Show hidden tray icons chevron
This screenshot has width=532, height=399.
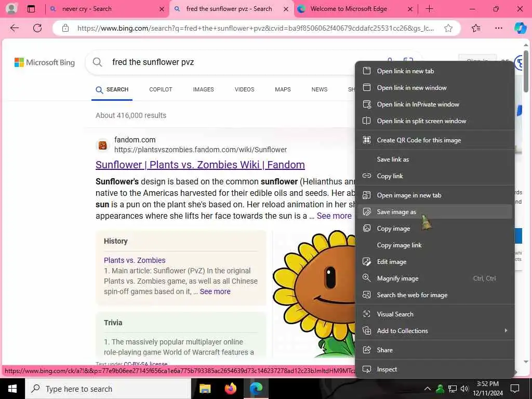click(x=428, y=389)
